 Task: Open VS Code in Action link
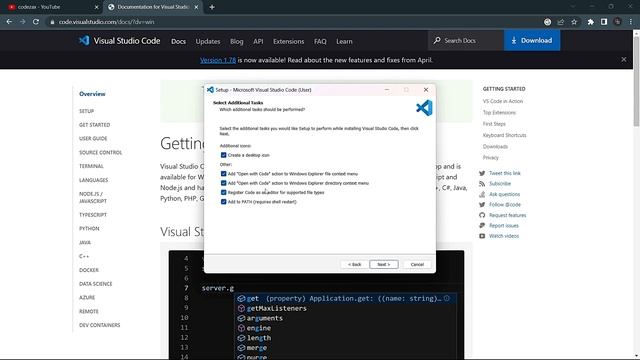[503, 101]
